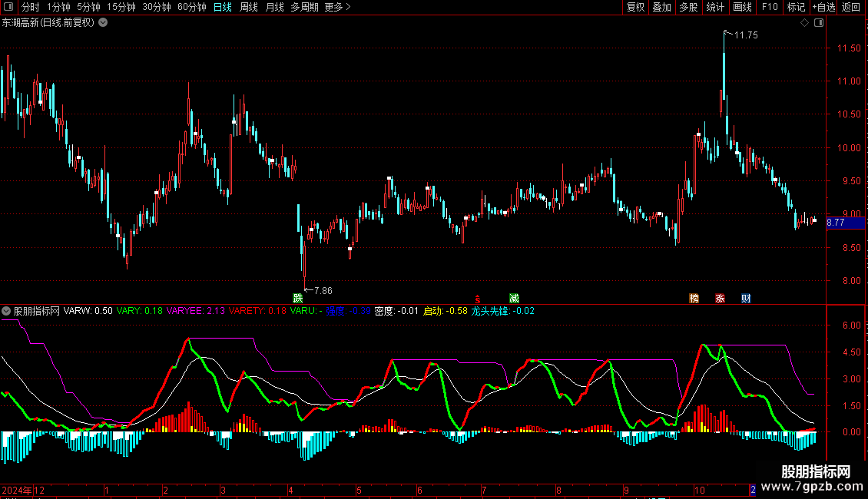Select the 60分钟 period tab

(x=192, y=7)
